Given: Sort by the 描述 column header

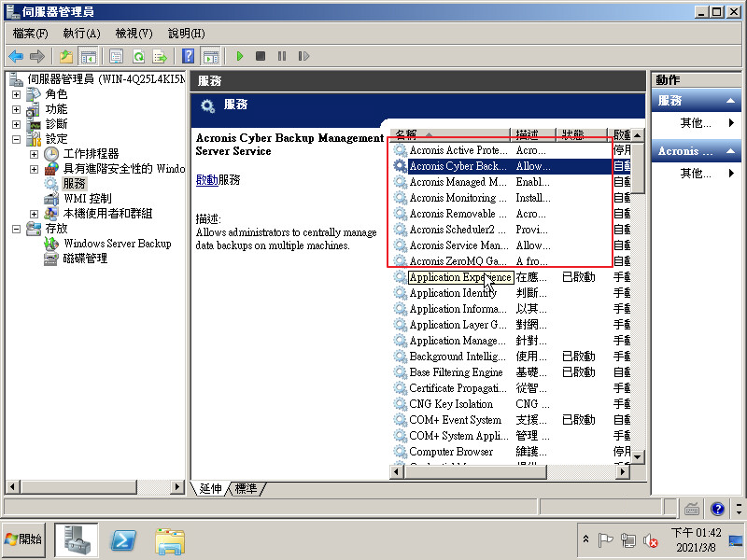Looking at the screenshot, I should [533, 134].
